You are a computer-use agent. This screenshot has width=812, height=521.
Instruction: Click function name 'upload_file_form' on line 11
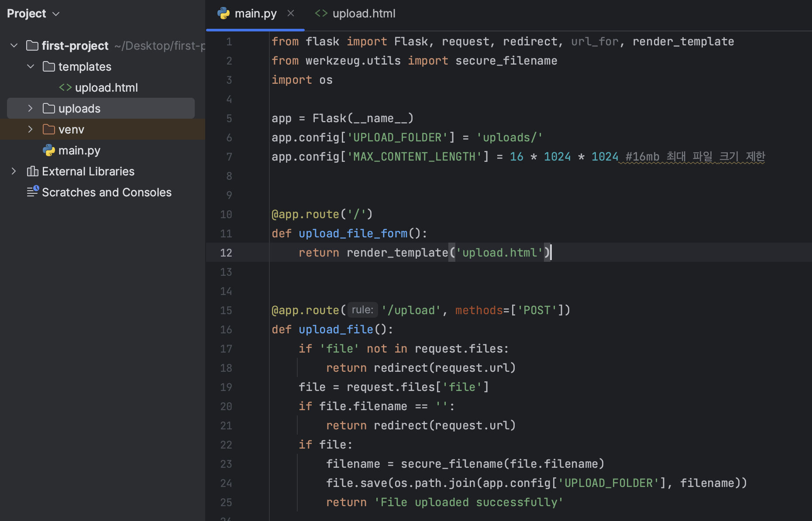(353, 233)
